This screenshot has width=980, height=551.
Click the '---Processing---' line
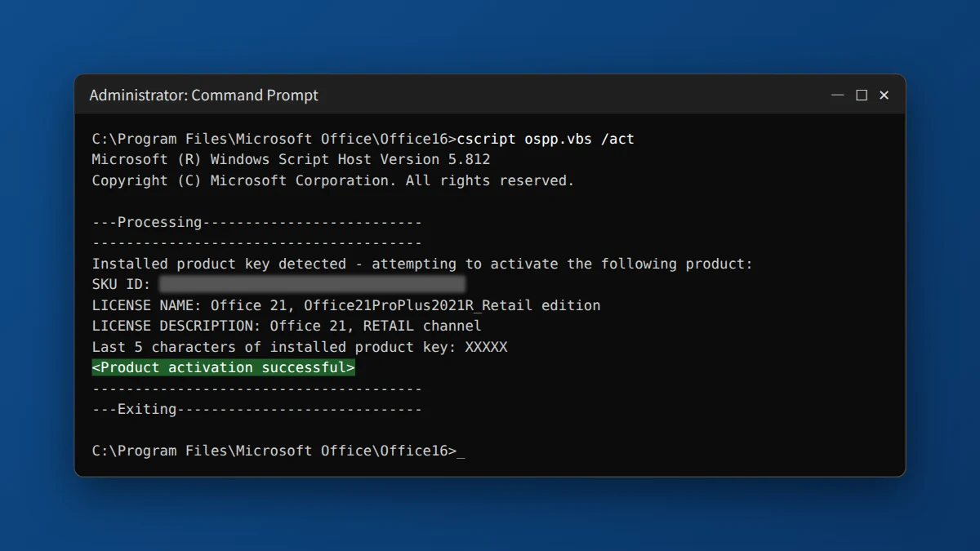click(256, 222)
